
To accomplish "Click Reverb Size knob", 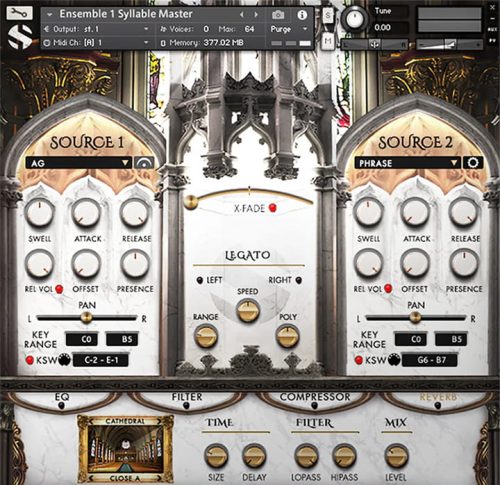I will (216, 456).
